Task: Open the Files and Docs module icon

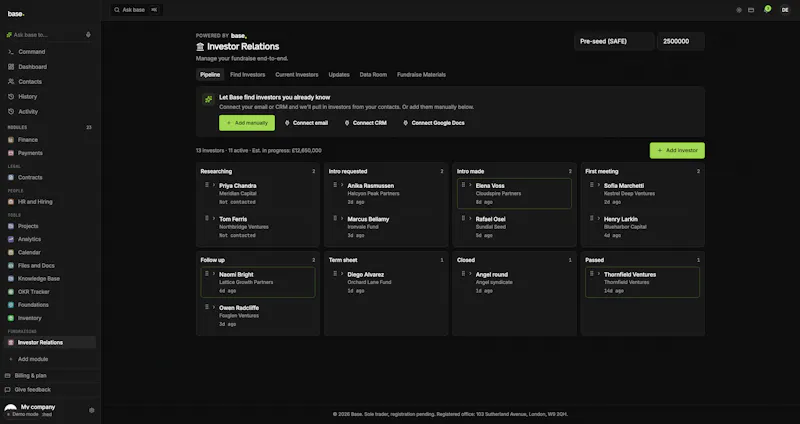Action: [x=11, y=266]
